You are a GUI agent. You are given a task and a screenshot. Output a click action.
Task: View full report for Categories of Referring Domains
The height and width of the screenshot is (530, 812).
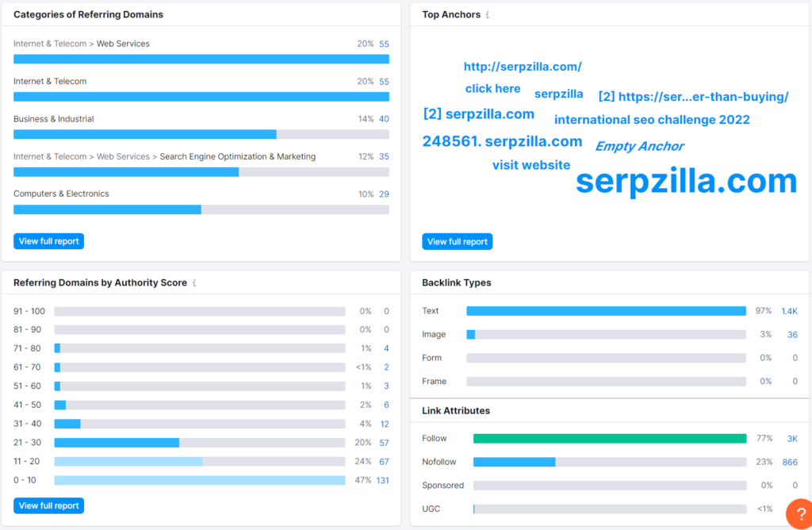pos(48,241)
